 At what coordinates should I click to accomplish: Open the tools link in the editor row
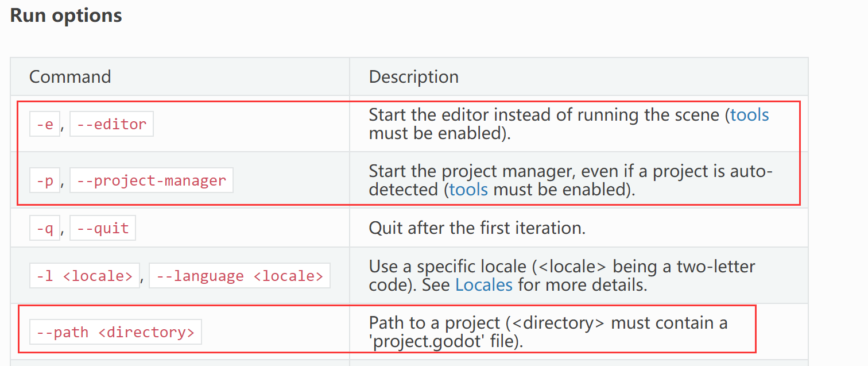[x=749, y=115]
